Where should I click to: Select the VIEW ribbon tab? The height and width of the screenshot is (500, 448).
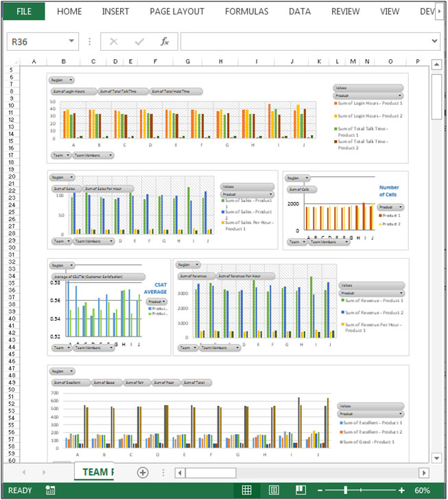(390, 12)
